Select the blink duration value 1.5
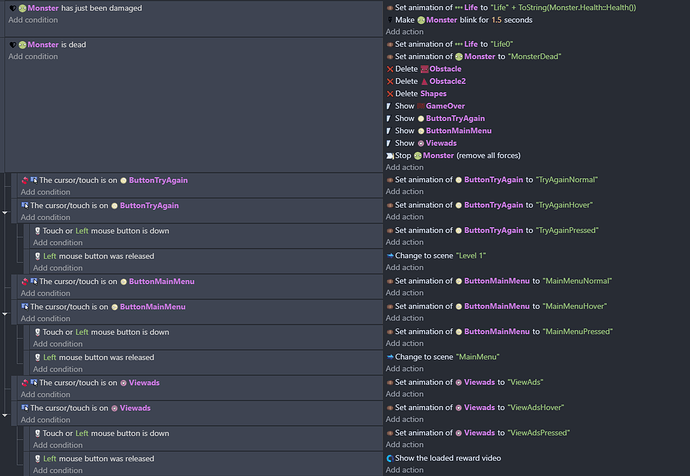This screenshot has width=690, height=476. 496,20
